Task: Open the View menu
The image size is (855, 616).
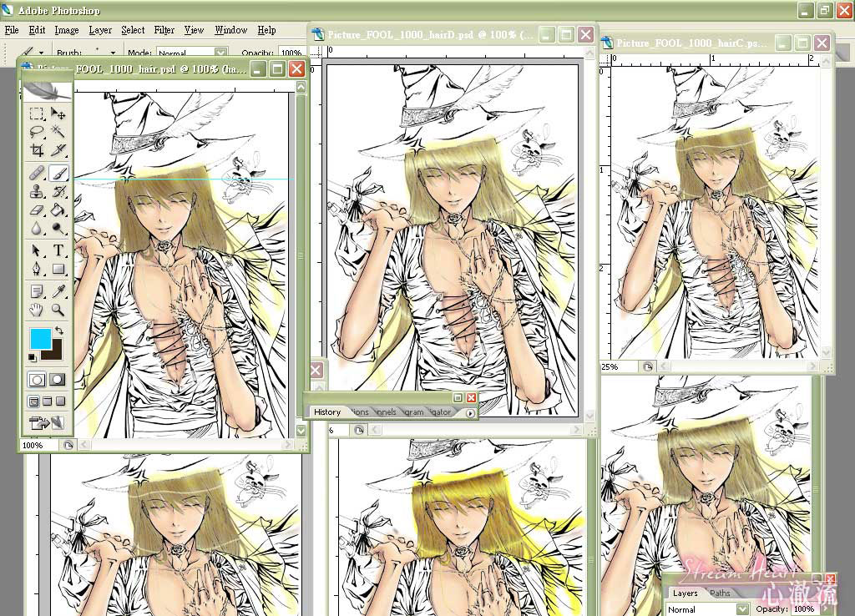Action: (194, 30)
